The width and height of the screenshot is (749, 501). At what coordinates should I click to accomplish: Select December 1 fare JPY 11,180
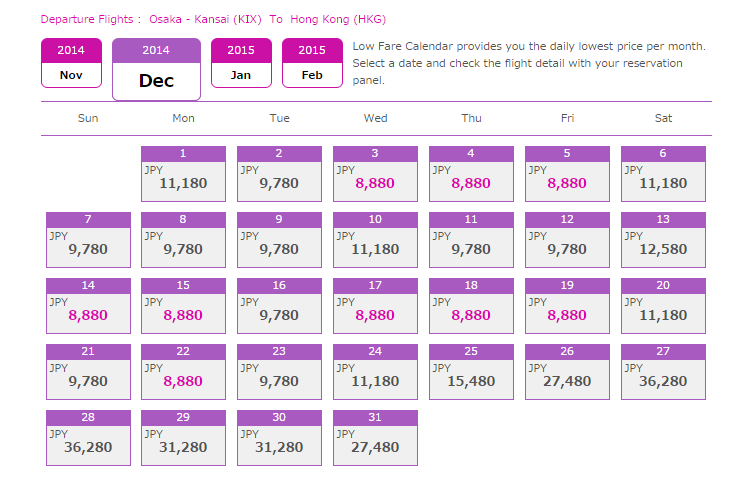coord(183,174)
